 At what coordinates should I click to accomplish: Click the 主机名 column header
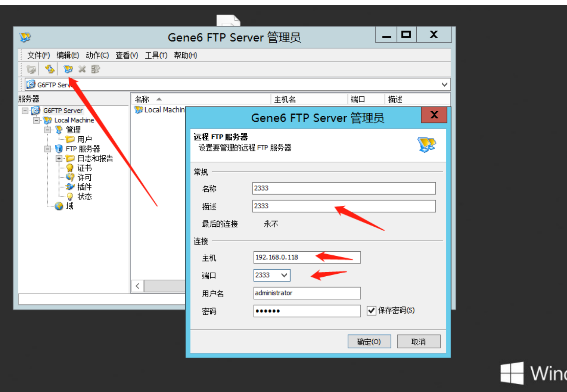pos(309,99)
